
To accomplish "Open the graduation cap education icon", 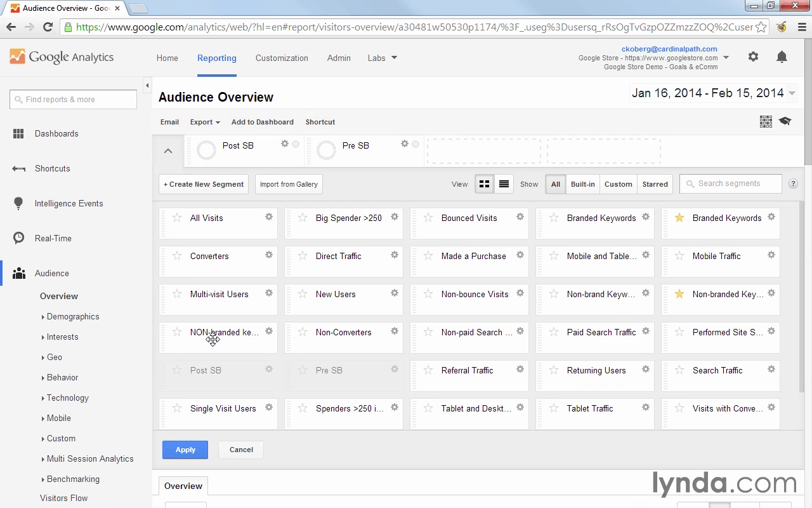I will tap(785, 121).
